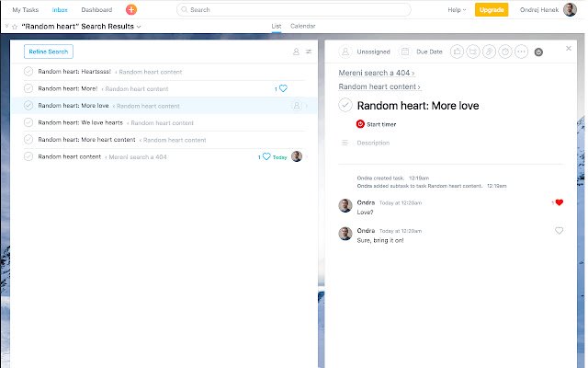Click the orange plus quick-add button
This screenshot has height=368, width=588.
(x=130, y=10)
